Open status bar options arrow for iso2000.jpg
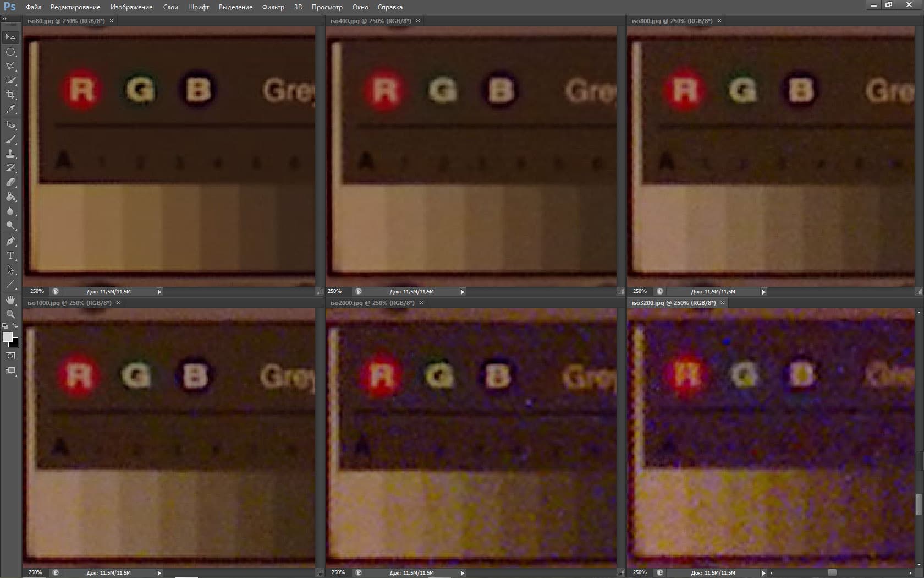This screenshot has width=924, height=578. point(463,572)
